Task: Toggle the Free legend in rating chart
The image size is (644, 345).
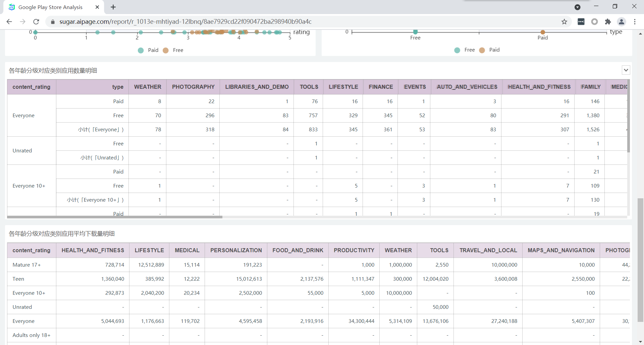Action: tap(173, 50)
